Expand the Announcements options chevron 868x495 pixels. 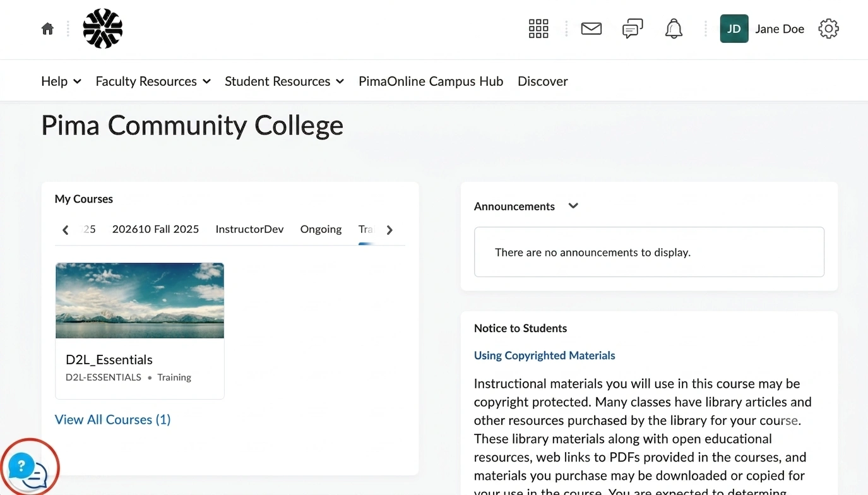click(x=573, y=206)
